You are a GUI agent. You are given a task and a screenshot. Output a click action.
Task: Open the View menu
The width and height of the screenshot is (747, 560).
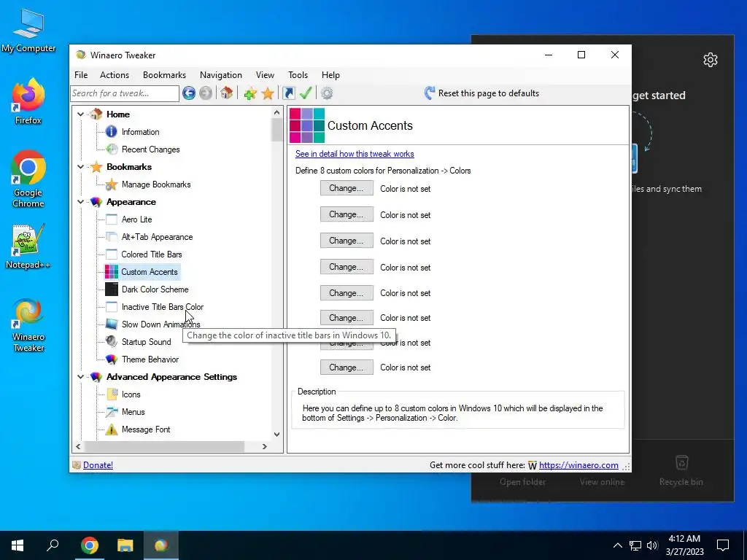265,75
